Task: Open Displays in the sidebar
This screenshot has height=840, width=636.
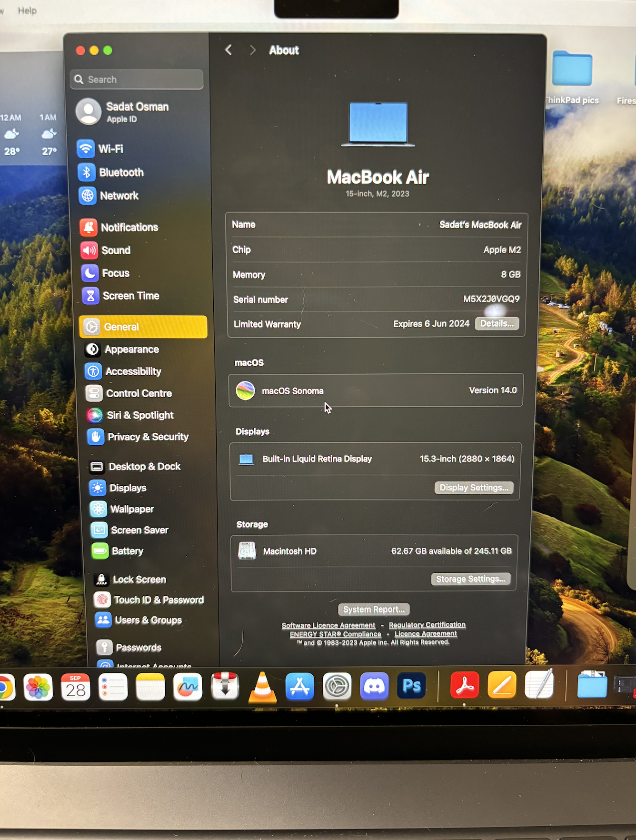Action: (x=118, y=488)
